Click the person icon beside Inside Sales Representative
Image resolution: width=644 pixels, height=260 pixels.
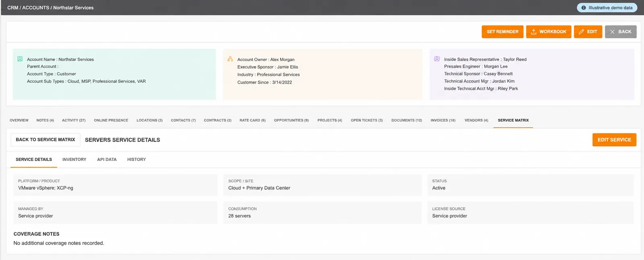pyautogui.click(x=437, y=59)
